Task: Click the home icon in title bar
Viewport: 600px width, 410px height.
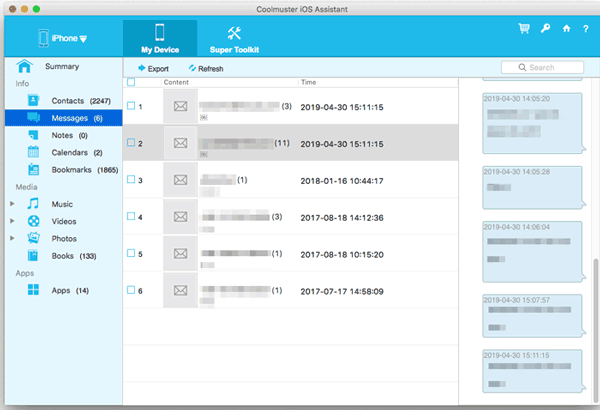Action: click(x=567, y=28)
